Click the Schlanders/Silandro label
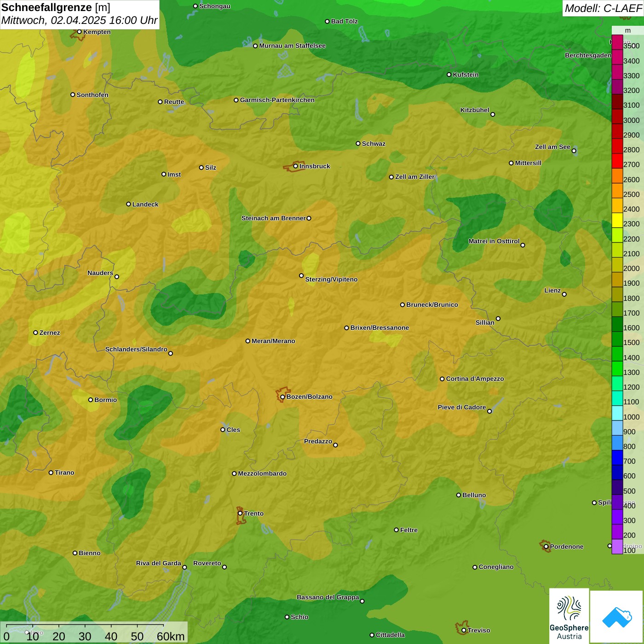The width and height of the screenshot is (644, 644). click(136, 349)
